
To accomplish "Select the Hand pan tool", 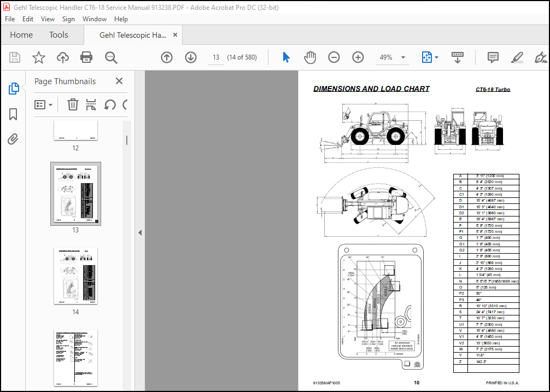I will [310, 57].
